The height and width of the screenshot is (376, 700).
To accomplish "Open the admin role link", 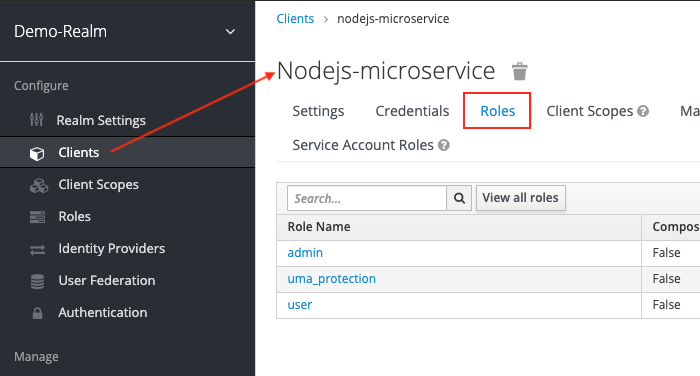I will [305, 253].
